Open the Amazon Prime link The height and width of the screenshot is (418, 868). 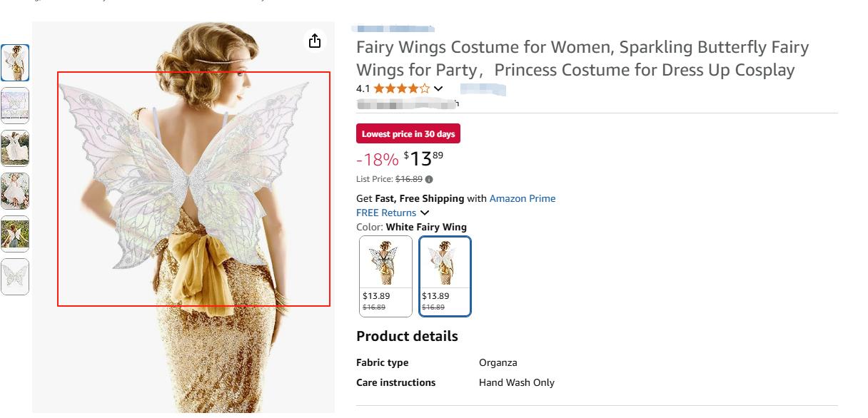click(x=522, y=198)
